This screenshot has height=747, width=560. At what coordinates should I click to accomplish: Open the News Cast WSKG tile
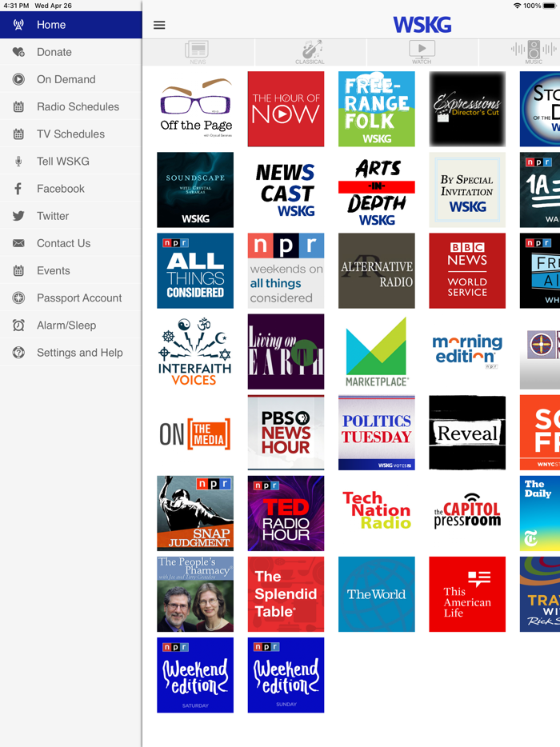286,190
